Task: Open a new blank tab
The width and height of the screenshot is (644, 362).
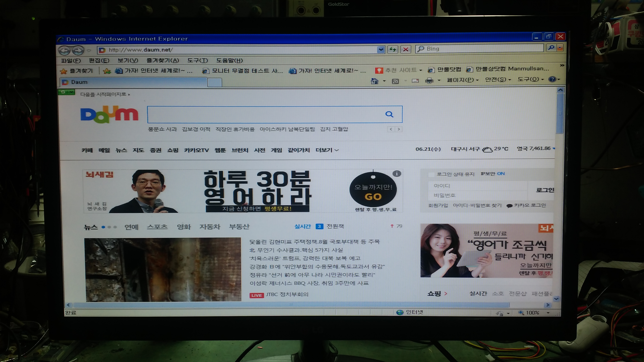Action: 215,82
